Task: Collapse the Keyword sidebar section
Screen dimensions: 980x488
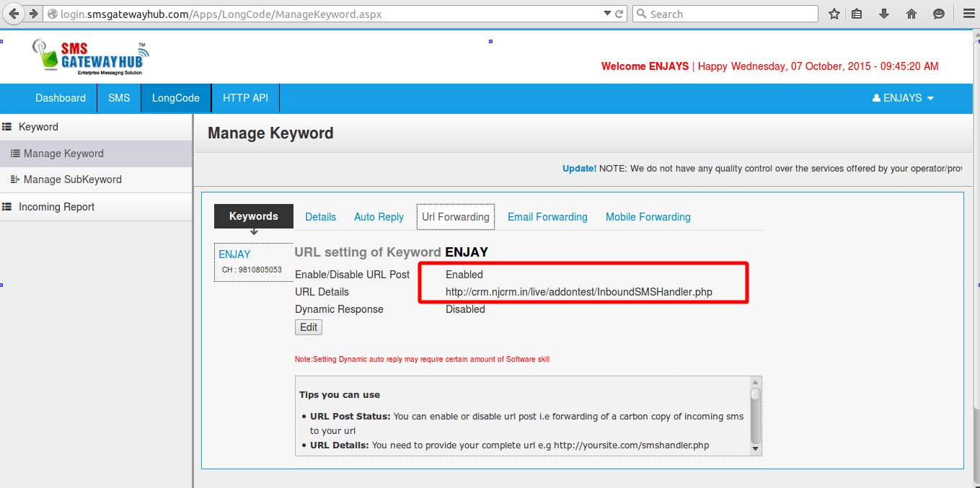Action: pyautogui.click(x=96, y=127)
